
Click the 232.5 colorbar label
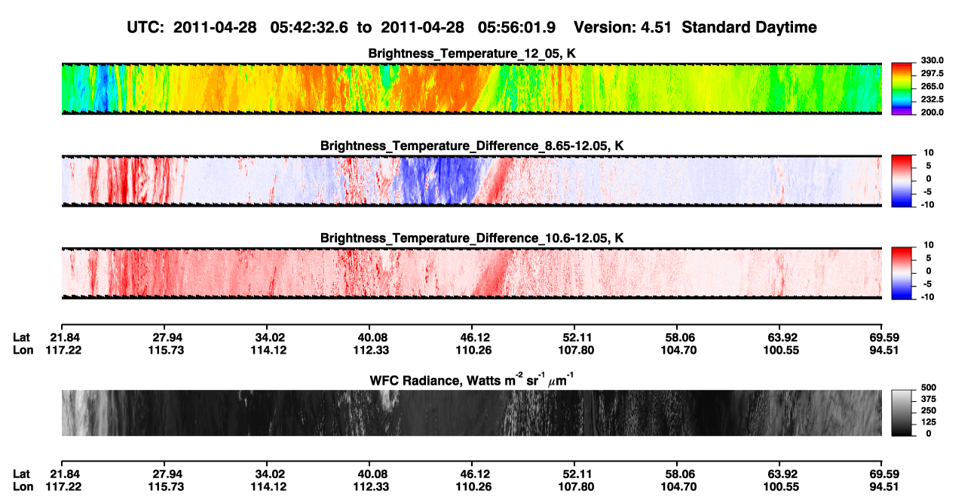pos(932,99)
